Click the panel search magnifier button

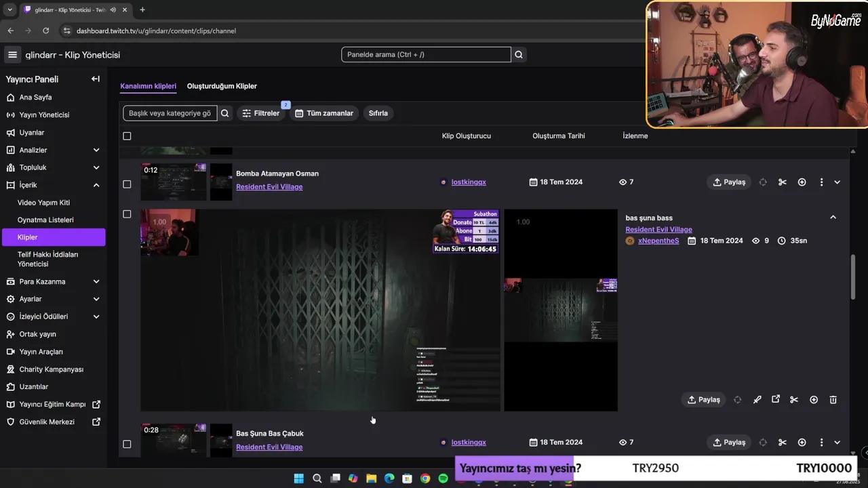click(x=519, y=55)
